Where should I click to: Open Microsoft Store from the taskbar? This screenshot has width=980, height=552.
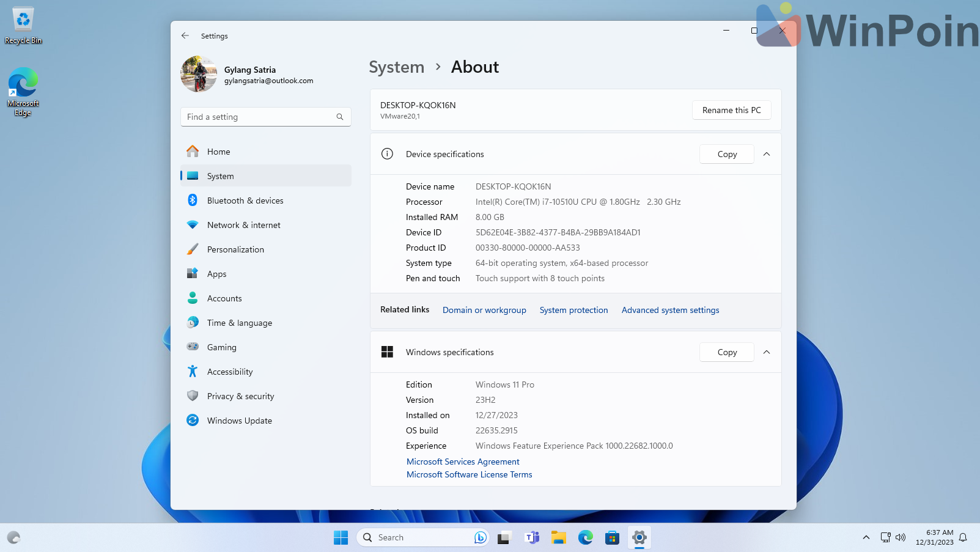pyautogui.click(x=612, y=537)
